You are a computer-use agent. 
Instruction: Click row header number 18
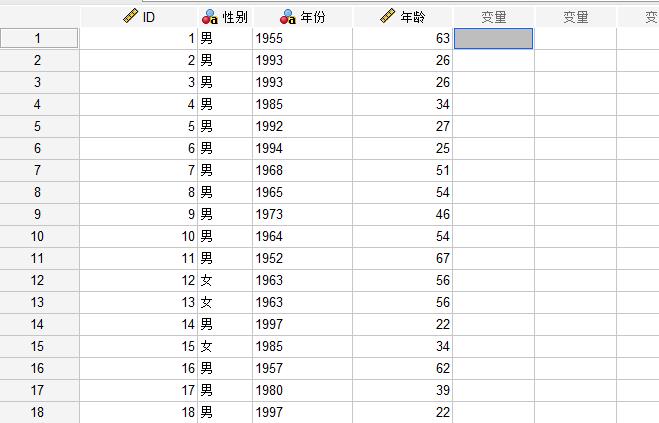click(x=39, y=413)
